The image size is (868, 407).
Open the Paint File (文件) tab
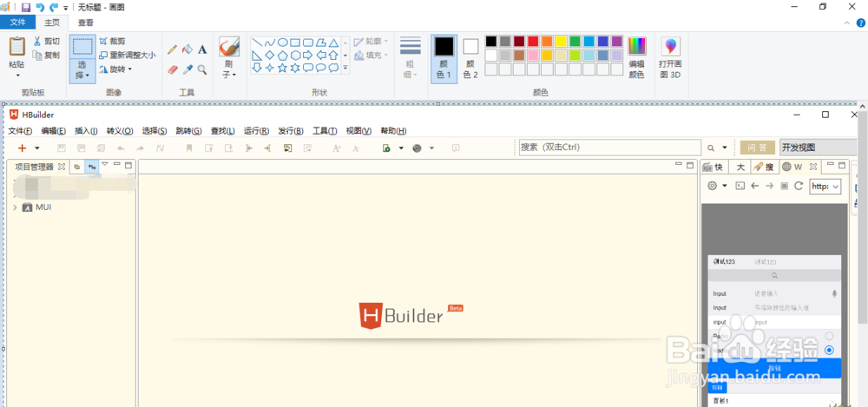tap(17, 23)
